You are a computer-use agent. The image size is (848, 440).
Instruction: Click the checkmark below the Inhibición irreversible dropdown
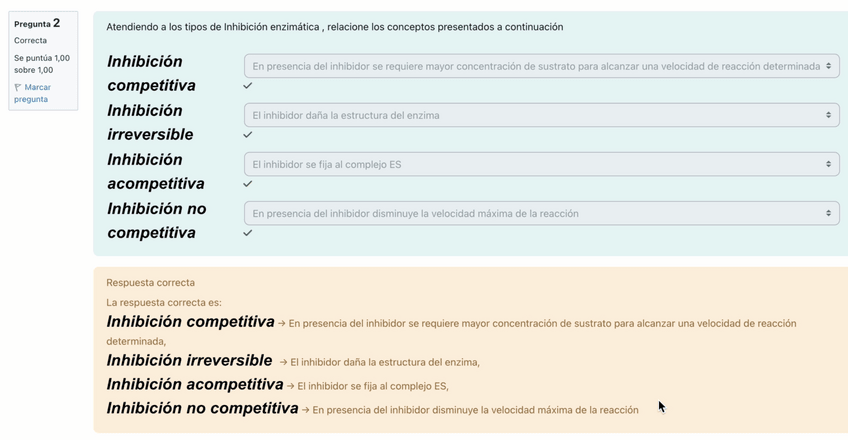tap(248, 135)
